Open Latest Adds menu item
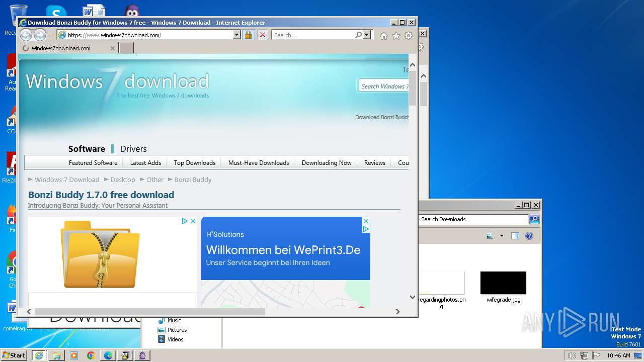Viewport: 644px width, 362px height. pyautogui.click(x=145, y=163)
